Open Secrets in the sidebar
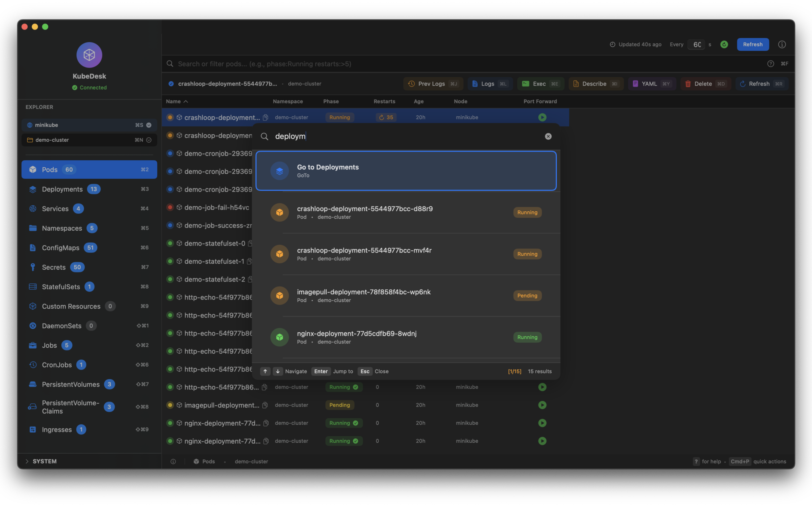The height and width of the screenshot is (507, 812). tap(54, 267)
